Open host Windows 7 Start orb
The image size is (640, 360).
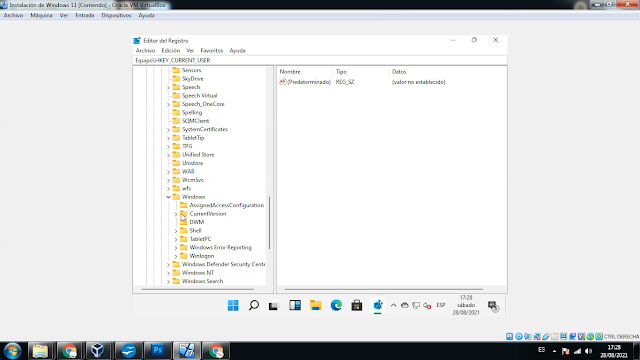point(12,351)
